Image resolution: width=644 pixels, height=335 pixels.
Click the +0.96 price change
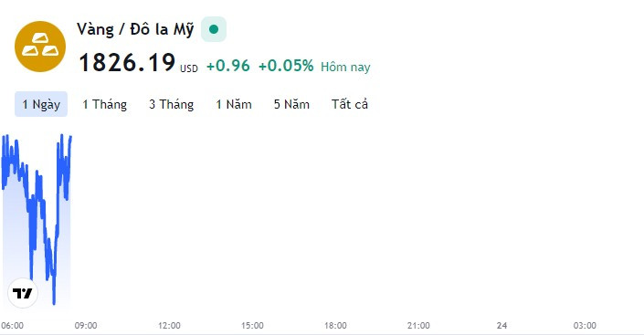[x=228, y=66]
